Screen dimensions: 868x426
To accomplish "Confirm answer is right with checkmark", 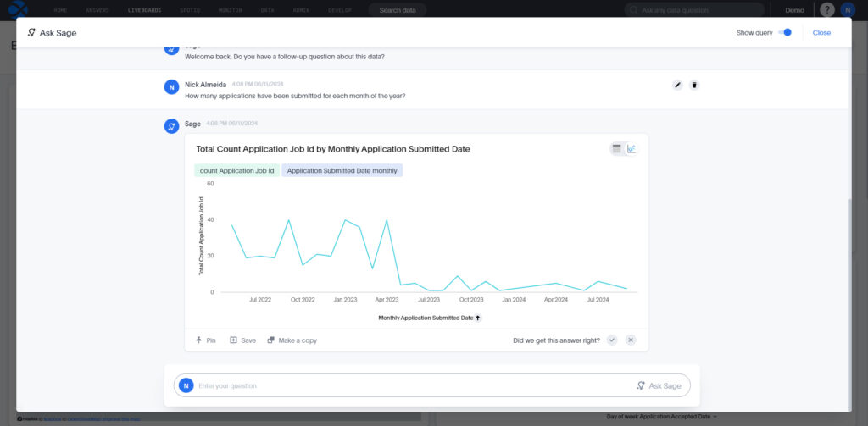I will 612,340.
